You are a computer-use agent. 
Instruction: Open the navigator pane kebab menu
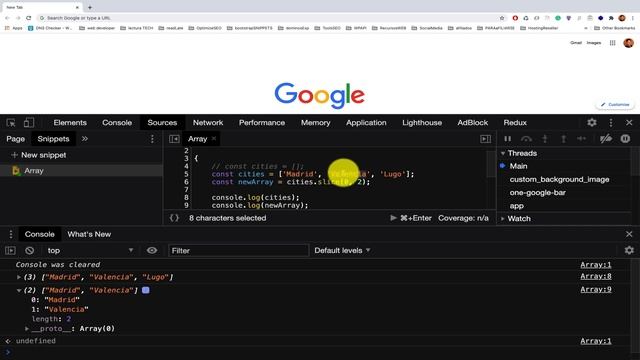(x=152, y=139)
